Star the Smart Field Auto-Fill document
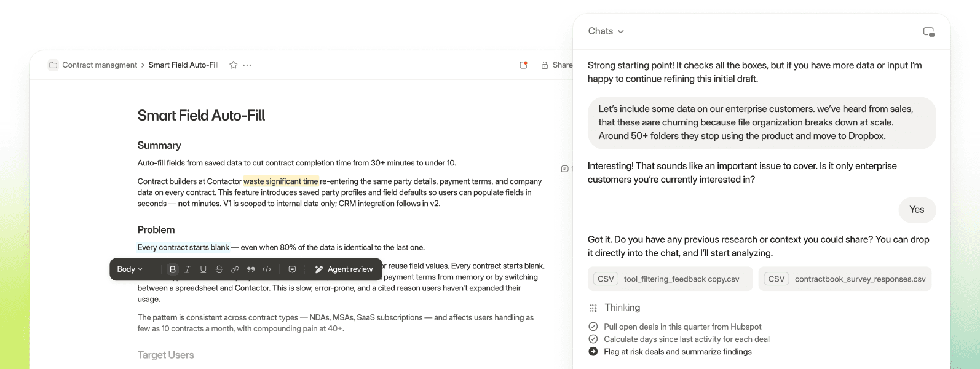 tap(234, 65)
